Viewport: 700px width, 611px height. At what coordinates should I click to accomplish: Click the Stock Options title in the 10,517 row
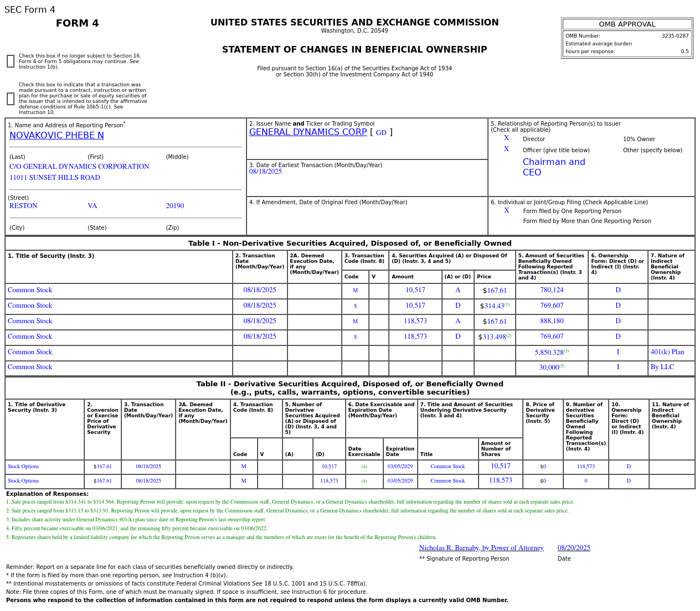[23, 467]
